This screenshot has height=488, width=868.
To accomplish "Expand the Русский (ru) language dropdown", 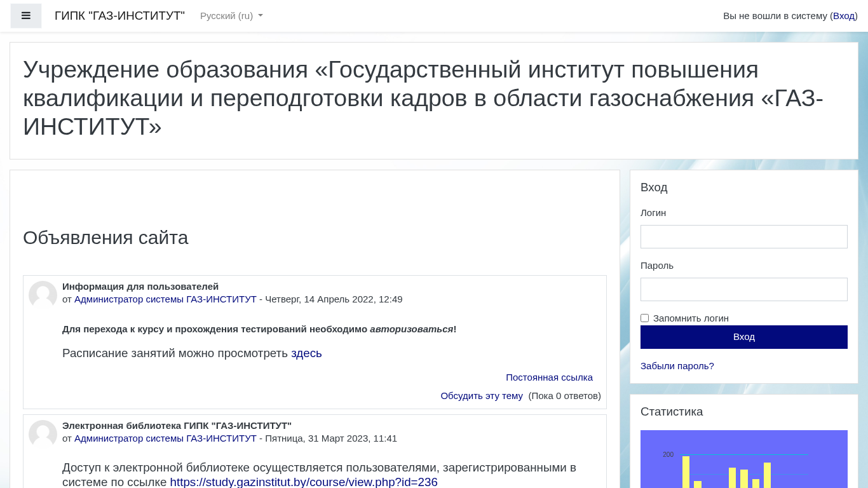I will (231, 16).
